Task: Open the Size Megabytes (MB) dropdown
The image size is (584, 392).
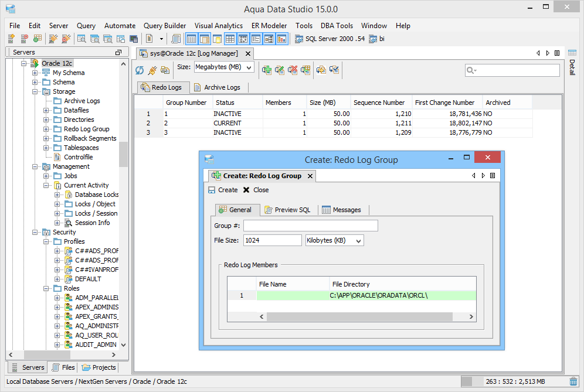Action: click(x=224, y=67)
